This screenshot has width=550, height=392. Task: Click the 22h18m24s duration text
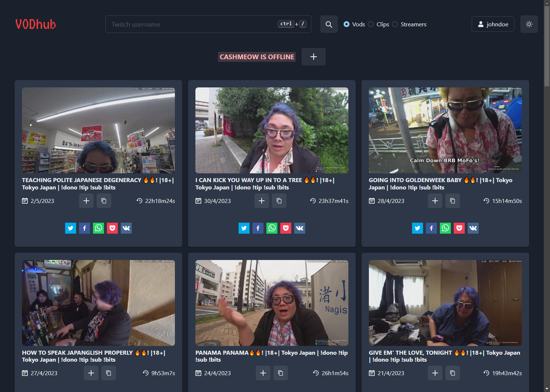pyautogui.click(x=160, y=201)
